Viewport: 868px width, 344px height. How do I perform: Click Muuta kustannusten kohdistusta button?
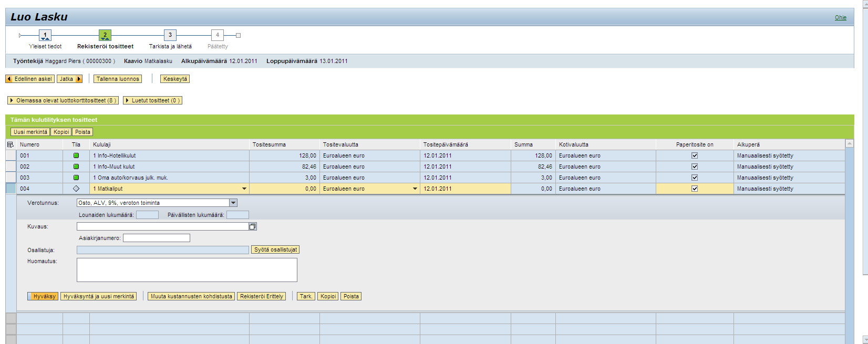(191, 296)
